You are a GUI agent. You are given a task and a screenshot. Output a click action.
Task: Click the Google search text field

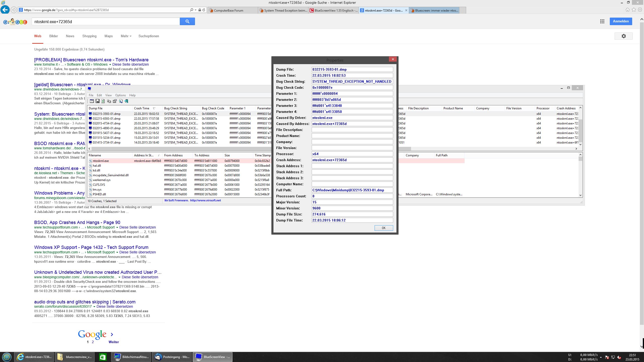tap(106, 22)
